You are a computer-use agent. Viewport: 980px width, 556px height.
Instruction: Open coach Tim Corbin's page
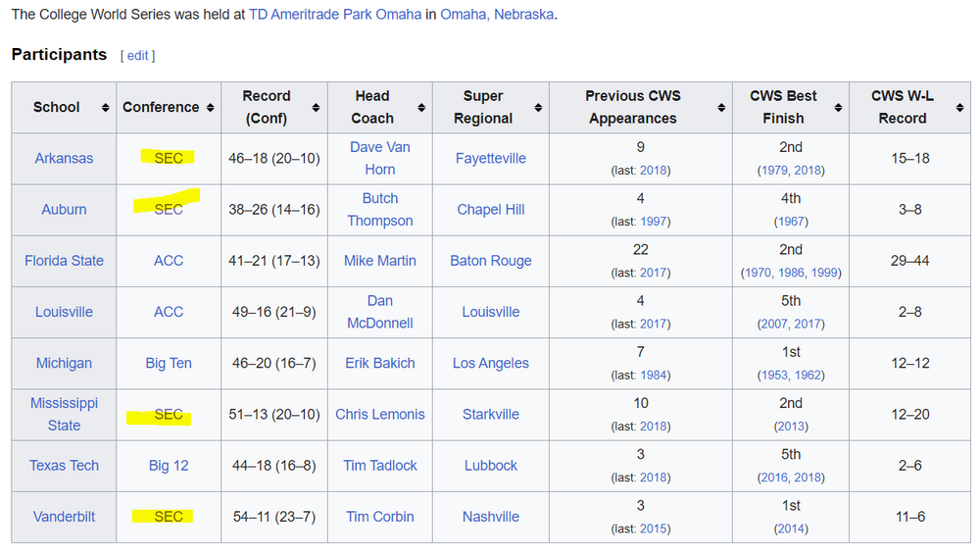click(380, 517)
